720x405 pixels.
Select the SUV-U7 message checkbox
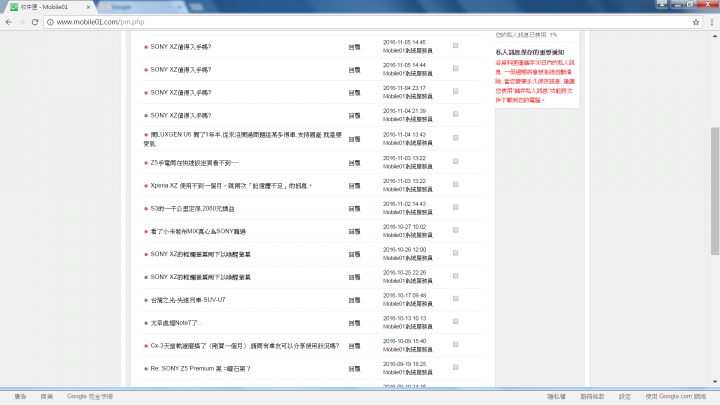click(x=456, y=298)
